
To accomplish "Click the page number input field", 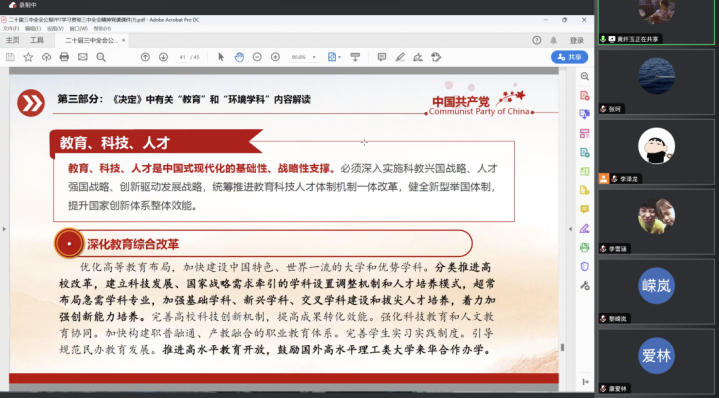I will [x=183, y=57].
